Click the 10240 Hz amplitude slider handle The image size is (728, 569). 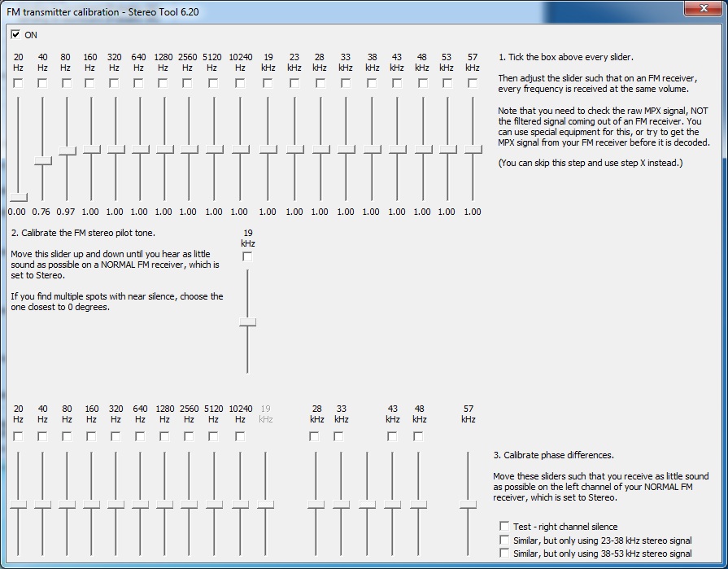click(241, 149)
